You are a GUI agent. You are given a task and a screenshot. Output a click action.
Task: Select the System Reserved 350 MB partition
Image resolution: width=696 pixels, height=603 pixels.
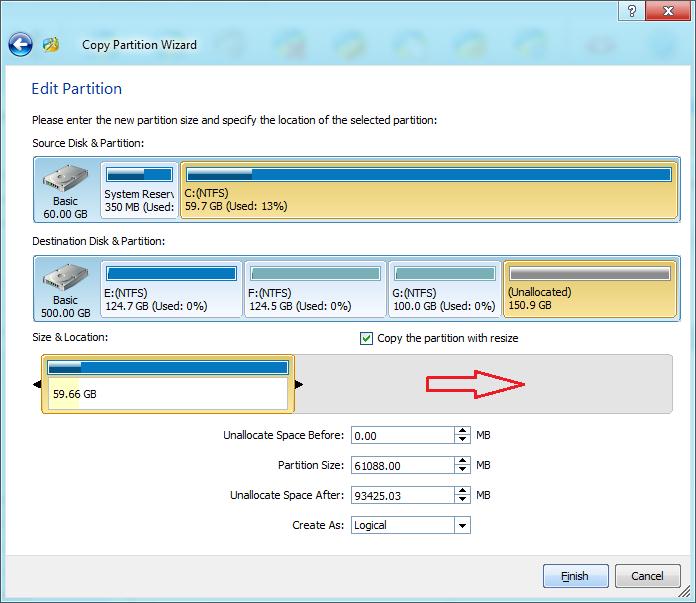point(139,190)
